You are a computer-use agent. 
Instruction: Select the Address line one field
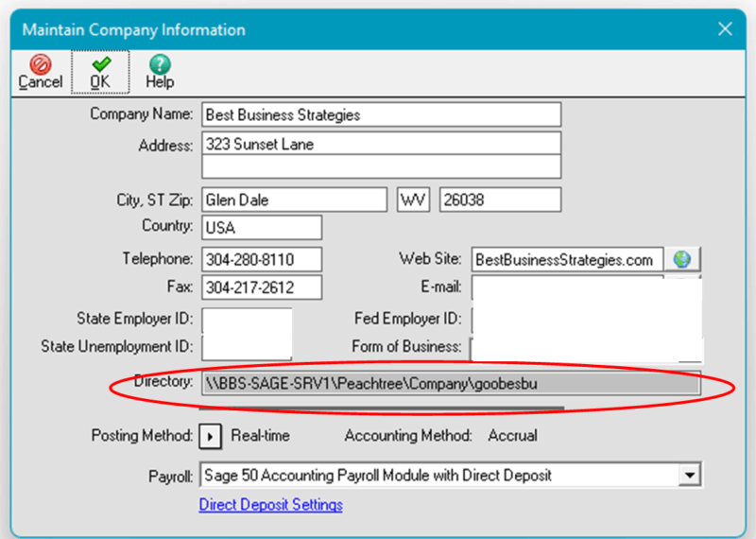381,145
